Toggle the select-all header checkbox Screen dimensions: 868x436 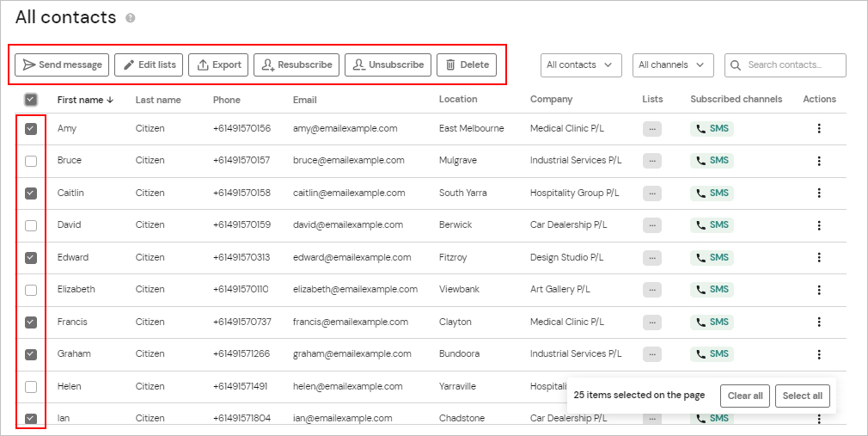click(x=31, y=100)
